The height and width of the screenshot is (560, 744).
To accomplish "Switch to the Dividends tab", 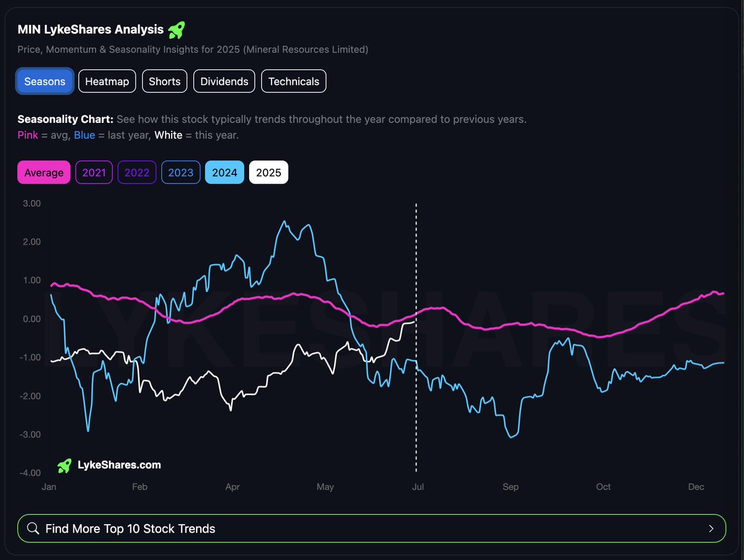I will (224, 81).
